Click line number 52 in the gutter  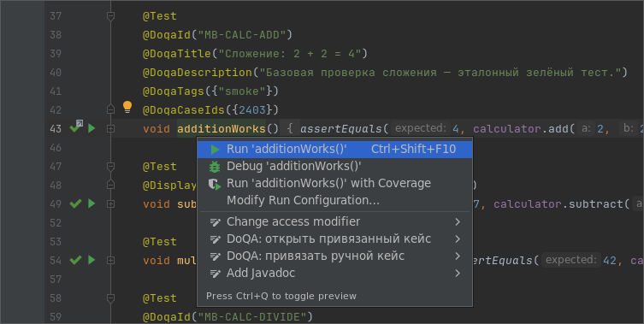coord(56,222)
